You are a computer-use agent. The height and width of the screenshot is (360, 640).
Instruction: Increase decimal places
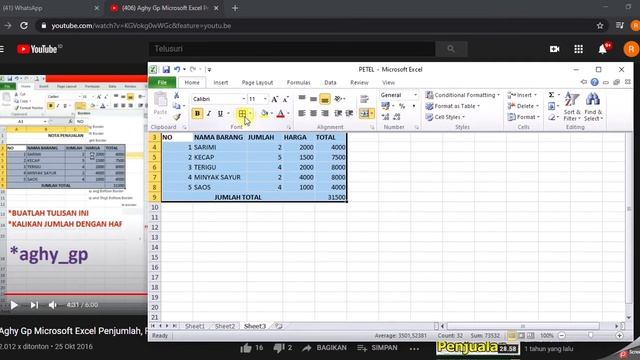coord(385,117)
